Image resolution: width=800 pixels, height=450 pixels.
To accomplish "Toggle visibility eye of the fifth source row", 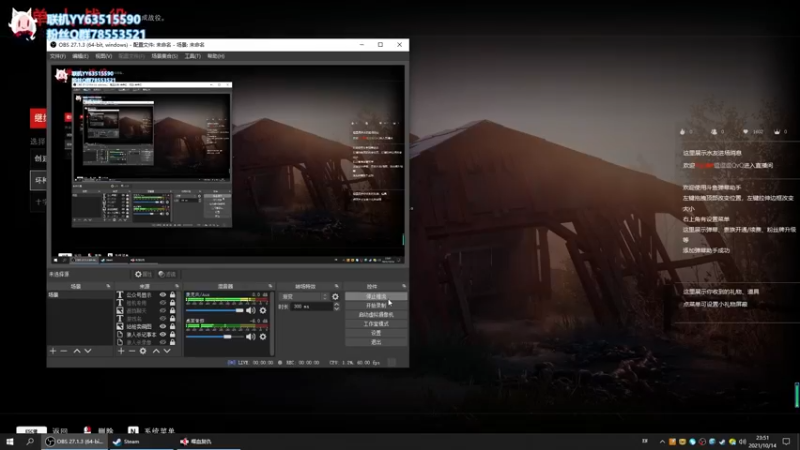I will 163,327.
